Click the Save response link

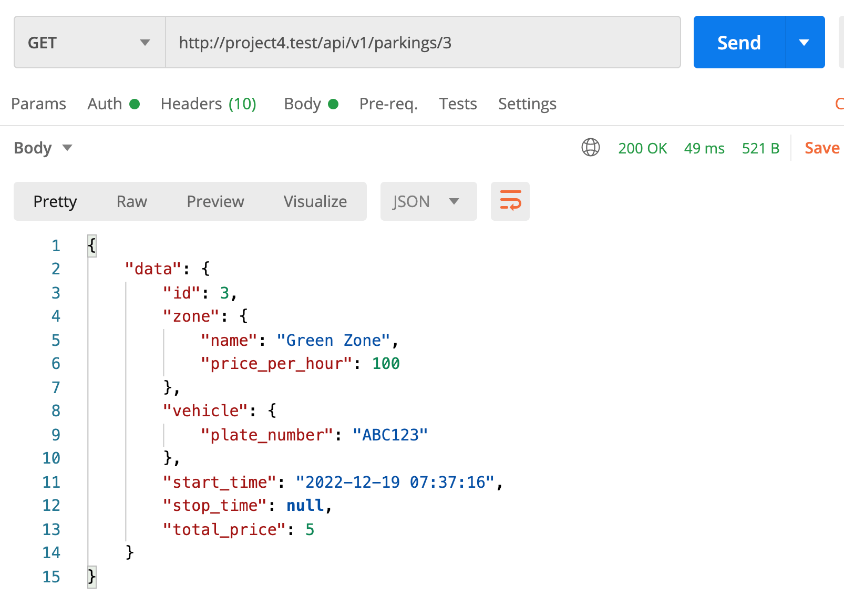[821, 148]
